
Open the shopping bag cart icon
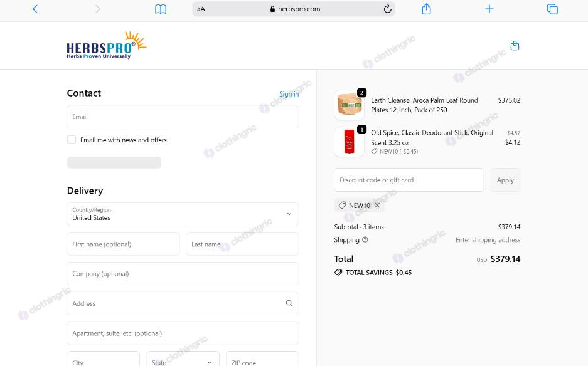tap(515, 46)
